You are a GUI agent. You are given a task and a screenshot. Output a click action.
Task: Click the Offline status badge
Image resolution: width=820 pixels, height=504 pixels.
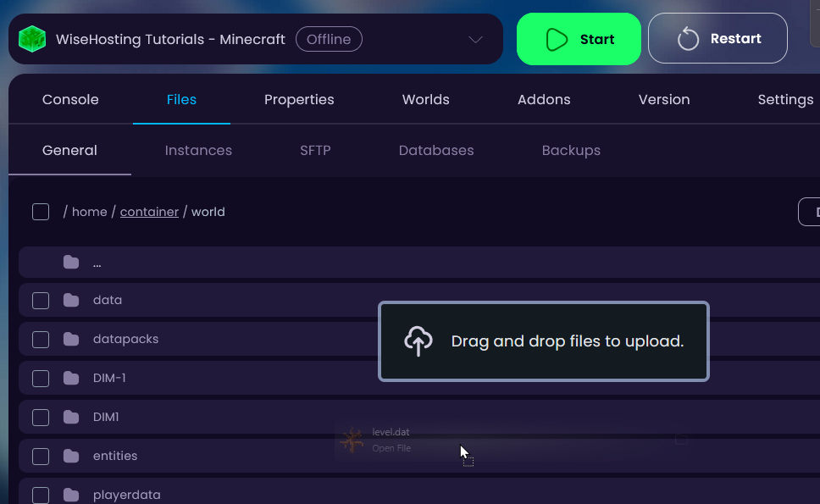329,39
